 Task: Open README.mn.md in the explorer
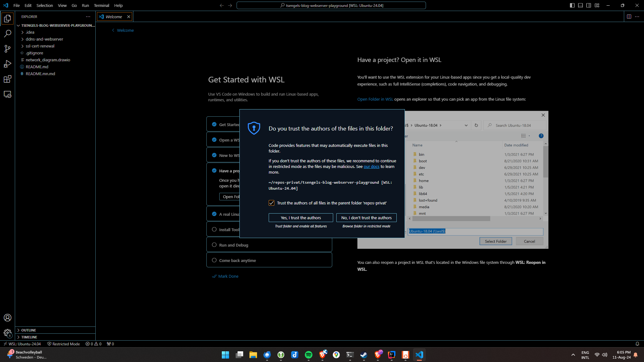tap(55, 74)
